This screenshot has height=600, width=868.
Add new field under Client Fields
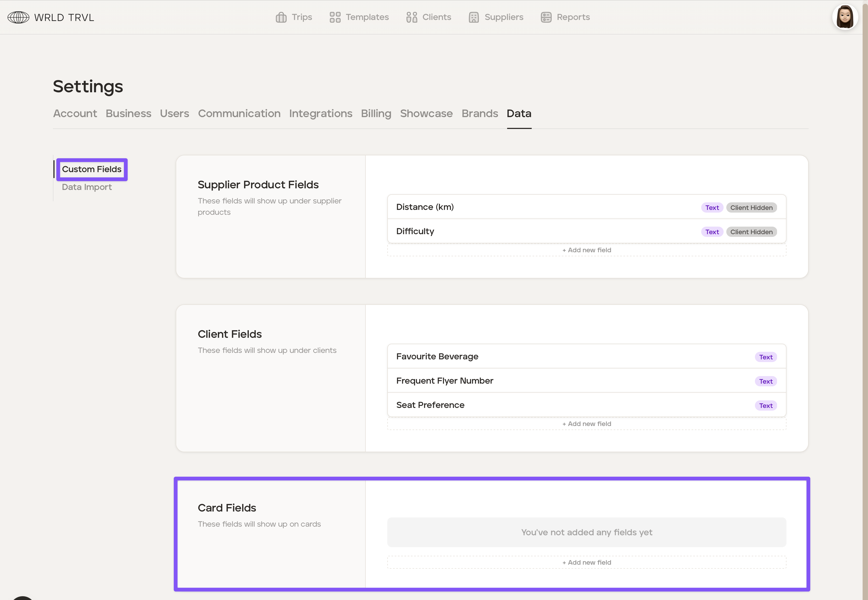(x=586, y=424)
